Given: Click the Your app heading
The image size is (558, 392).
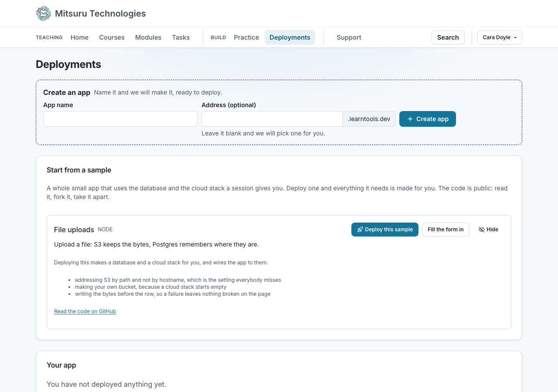Looking at the screenshot, I should [x=61, y=365].
